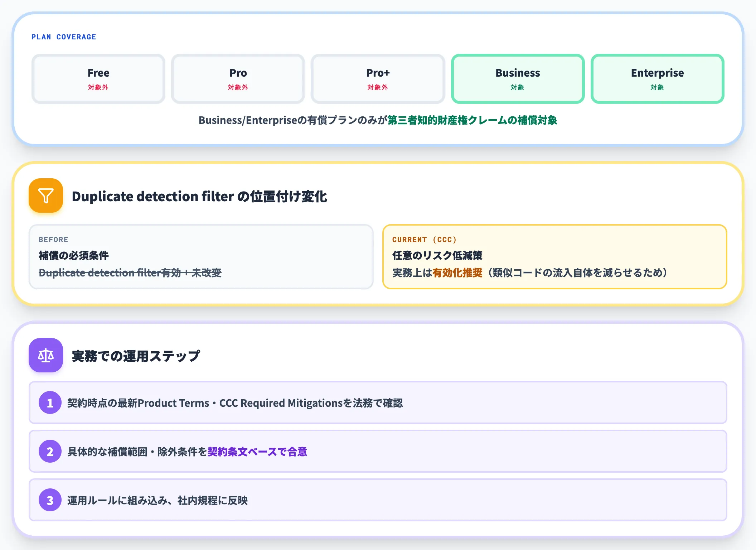Click the step 3 number badge
The width and height of the screenshot is (756, 550).
click(x=50, y=500)
